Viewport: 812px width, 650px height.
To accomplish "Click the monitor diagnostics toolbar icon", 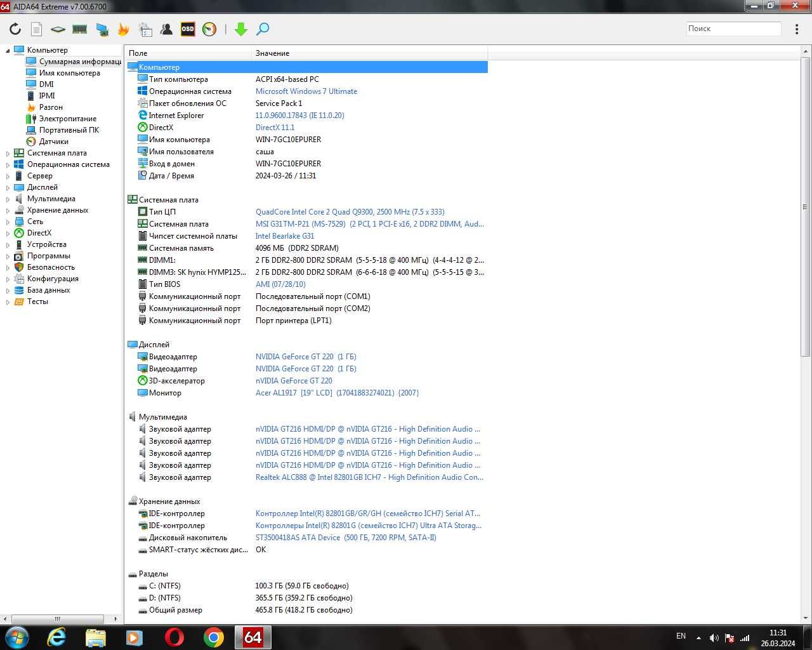I will (101, 29).
